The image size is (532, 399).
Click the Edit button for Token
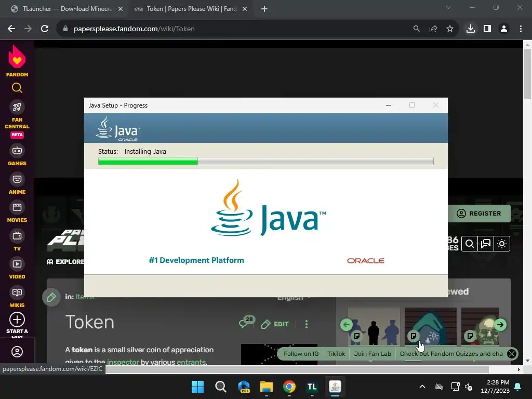tap(275, 324)
